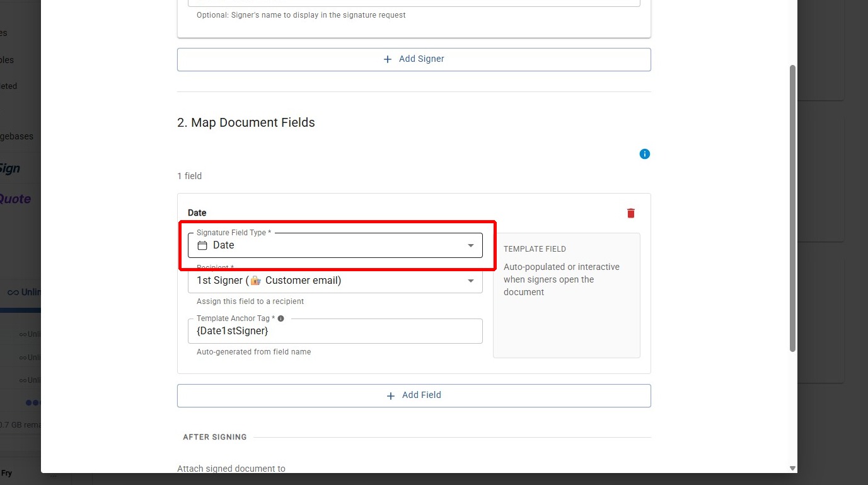Click the Add Field button
Screen dimensions: 868x485
(x=414, y=395)
